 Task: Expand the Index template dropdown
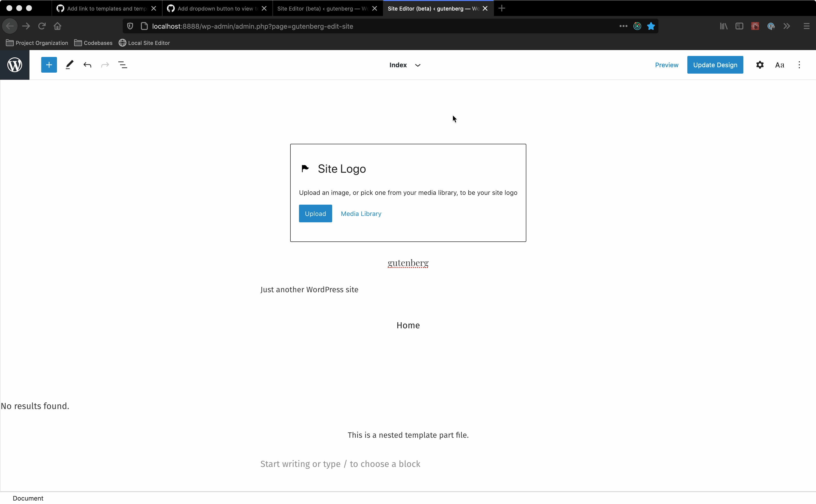click(405, 65)
